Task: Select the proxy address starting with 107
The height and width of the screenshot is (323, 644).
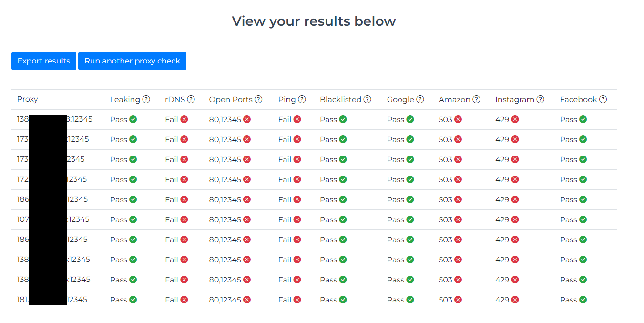Action: click(x=53, y=219)
